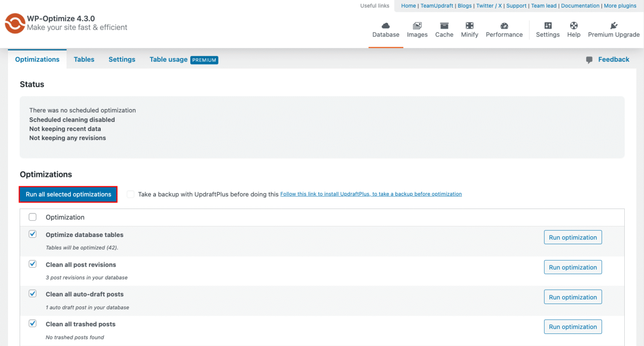
Task: Open the Images optimization section
Action: pos(417,29)
